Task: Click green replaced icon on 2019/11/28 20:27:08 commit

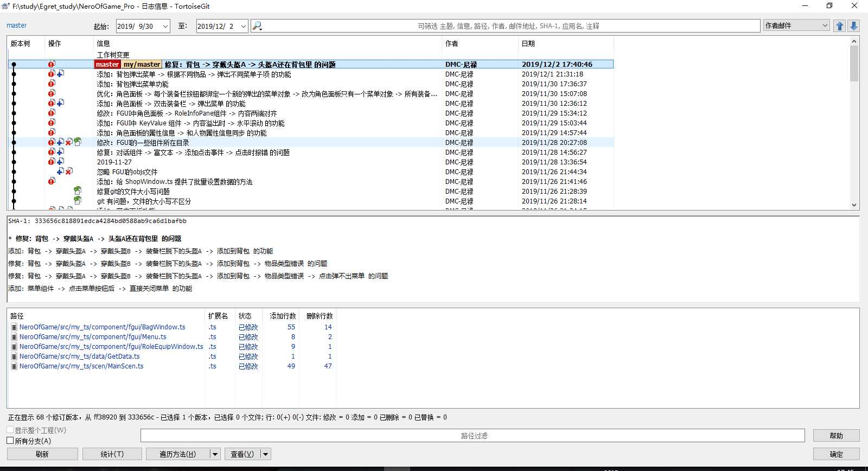Action: tap(78, 142)
